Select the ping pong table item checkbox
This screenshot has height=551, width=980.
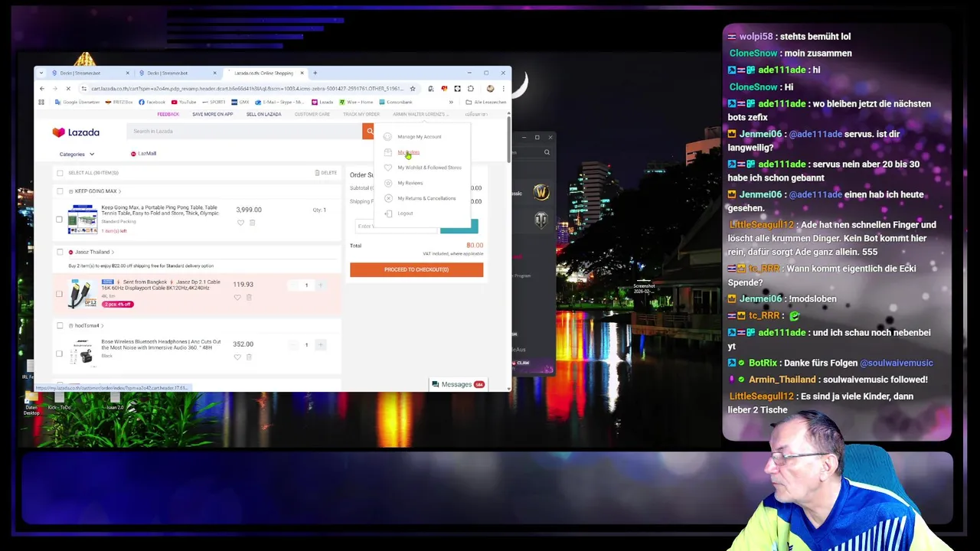59,220
